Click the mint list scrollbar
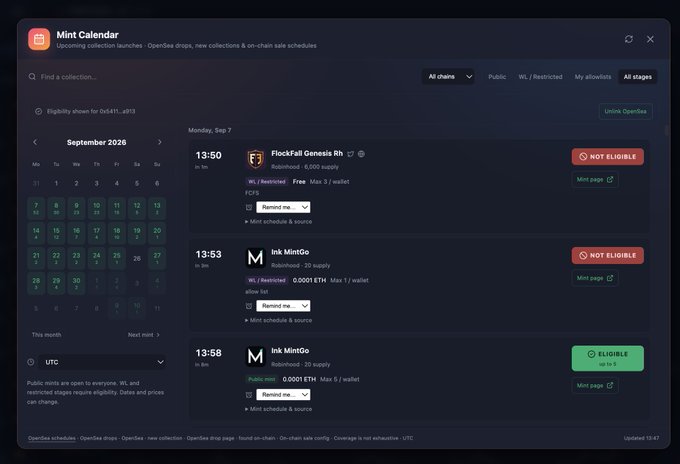The width and height of the screenshot is (680, 464). (x=667, y=130)
